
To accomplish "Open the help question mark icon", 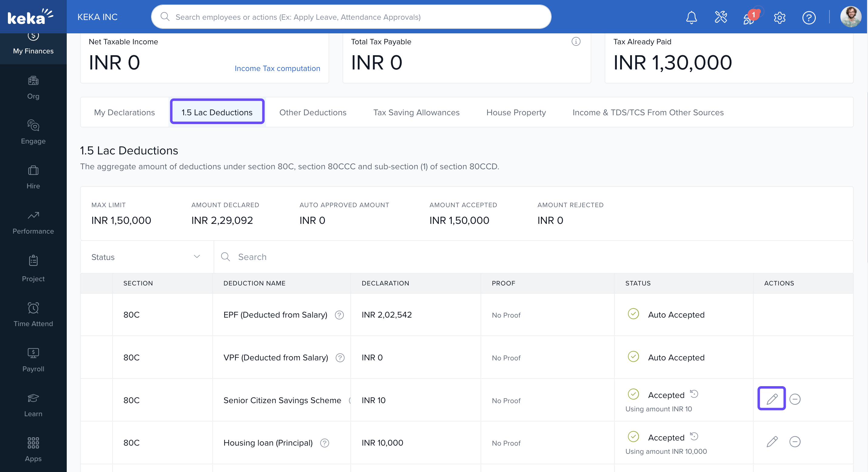I will click(809, 18).
